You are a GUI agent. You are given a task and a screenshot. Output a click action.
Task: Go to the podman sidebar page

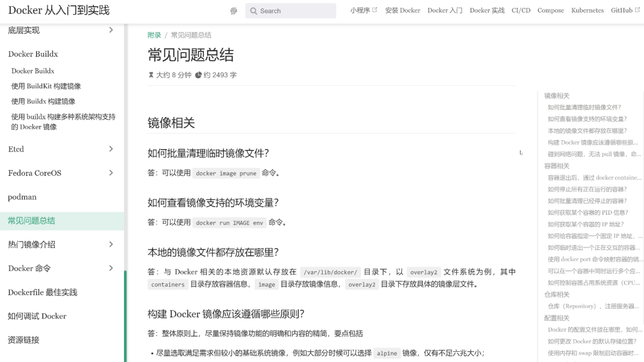tap(22, 197)
